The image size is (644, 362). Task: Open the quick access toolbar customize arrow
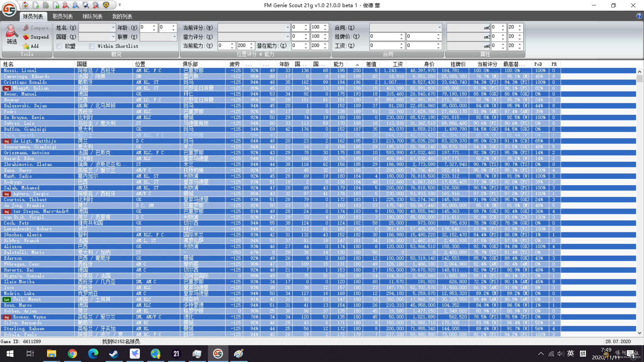pos(120,5)
